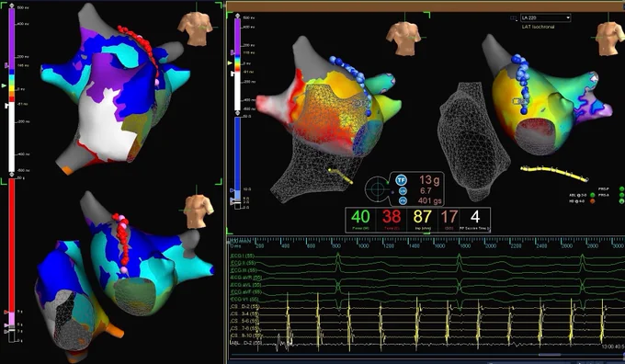Click the middle blue icon next to 6.7 value
The width and height of the screenshot is (625, 364).
coord(403,191)
